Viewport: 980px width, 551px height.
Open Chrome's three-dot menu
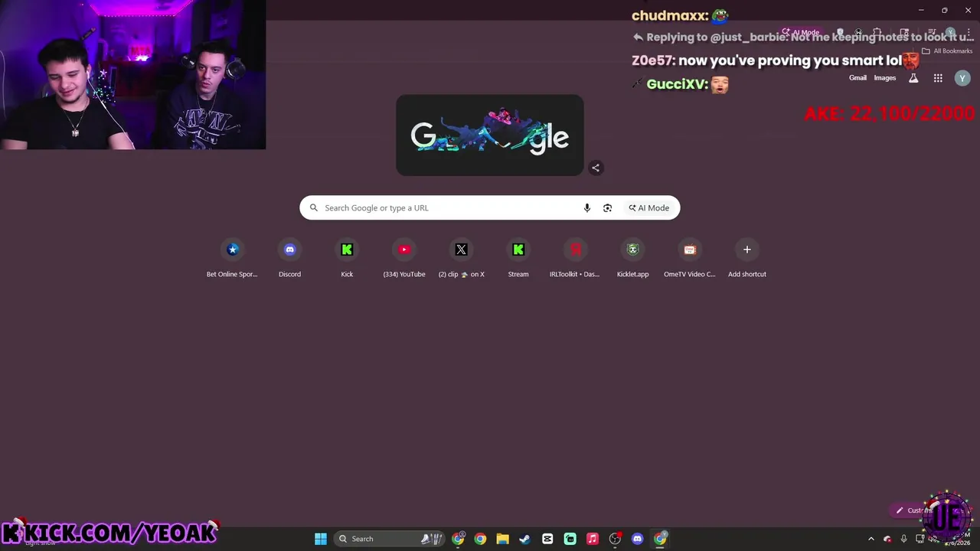(x=968, y=33)
